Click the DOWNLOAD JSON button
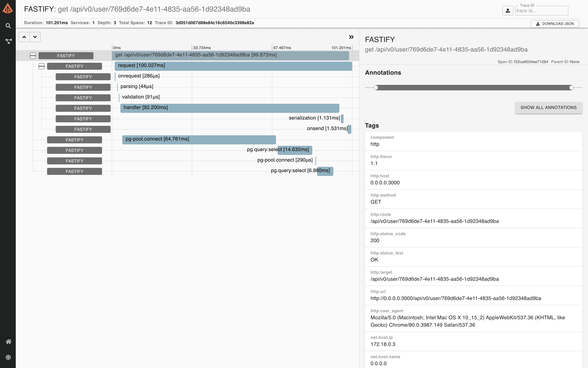 (x=555, y=24)
